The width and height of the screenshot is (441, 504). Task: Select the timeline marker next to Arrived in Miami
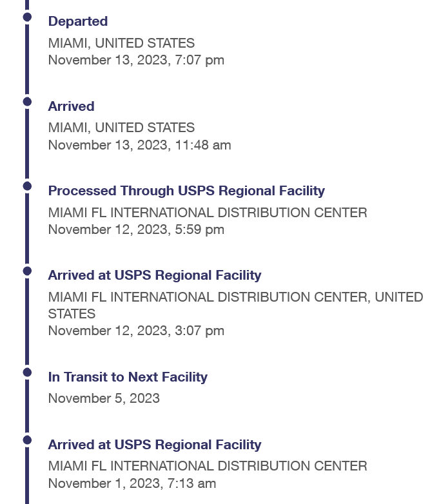click(x=27, y=101)
